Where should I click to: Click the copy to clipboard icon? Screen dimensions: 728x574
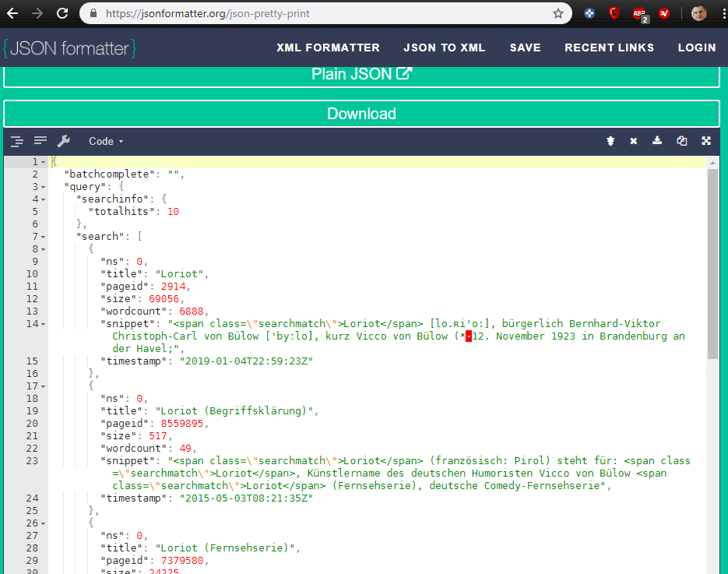[x=682, y=141]
